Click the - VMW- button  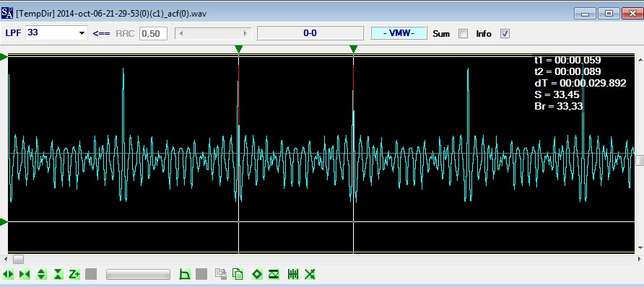pyautogui.click(x=399, y=33)
